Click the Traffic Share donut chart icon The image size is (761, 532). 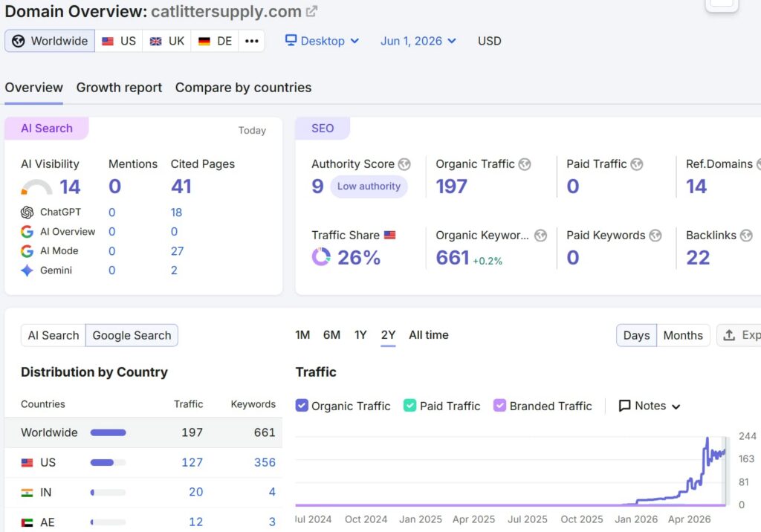tap(321, 257)
